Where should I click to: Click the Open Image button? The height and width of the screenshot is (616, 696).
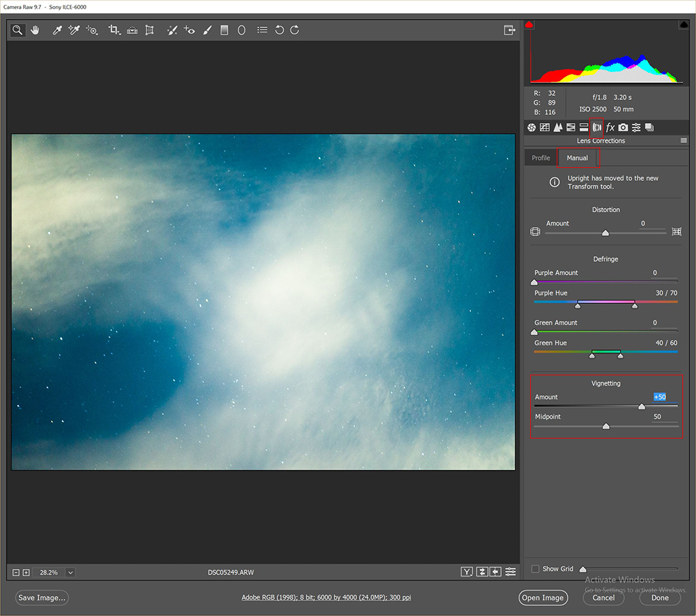pyautogui.click(x=542, y=598)
